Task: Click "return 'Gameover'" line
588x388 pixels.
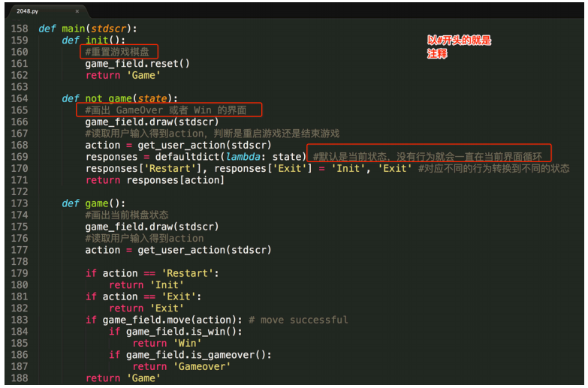Action: [x=182, y=366]
